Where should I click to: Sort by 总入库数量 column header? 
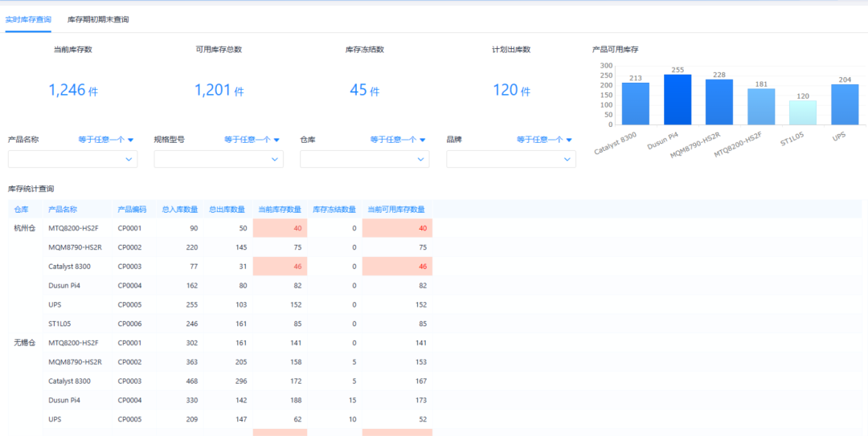179,210
